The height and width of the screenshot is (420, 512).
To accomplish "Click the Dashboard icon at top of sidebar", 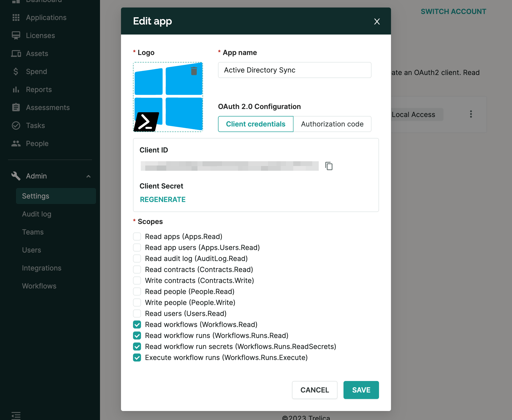I will pos(16,1).
